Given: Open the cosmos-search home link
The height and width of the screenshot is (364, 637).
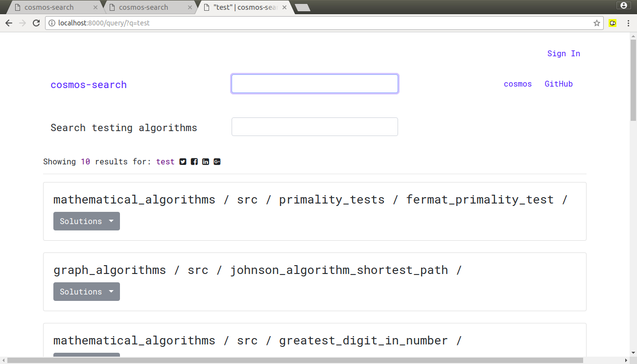Looking at the screenshot, I should 89,85.
